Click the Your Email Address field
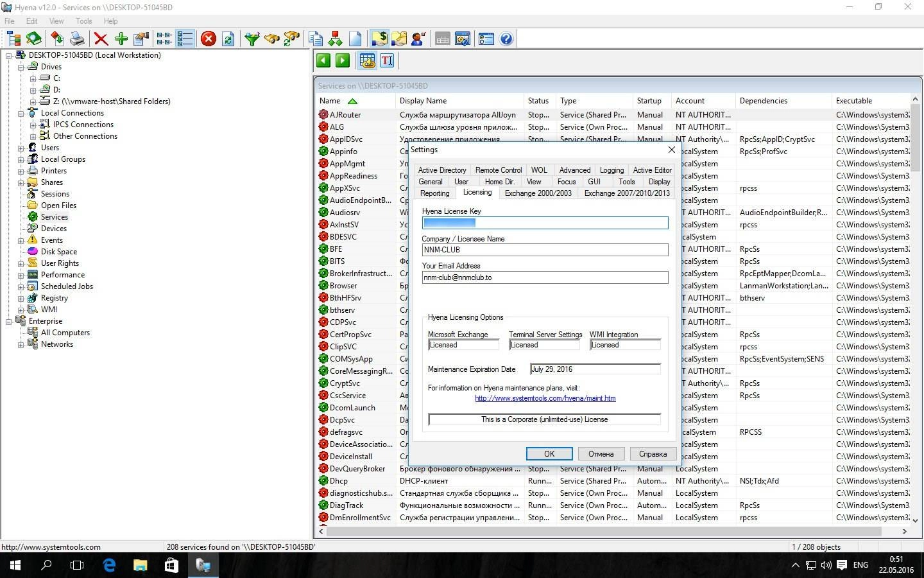 545,277
